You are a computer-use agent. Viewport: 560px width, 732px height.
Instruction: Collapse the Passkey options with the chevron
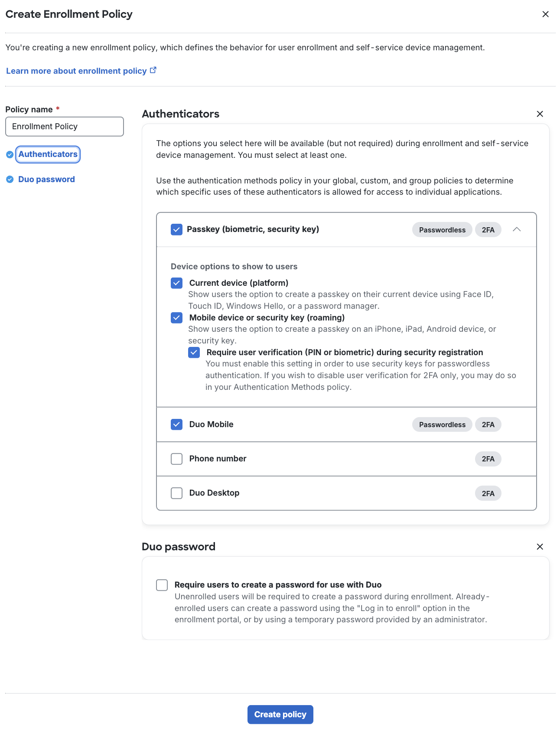click(x=517, y=229)
